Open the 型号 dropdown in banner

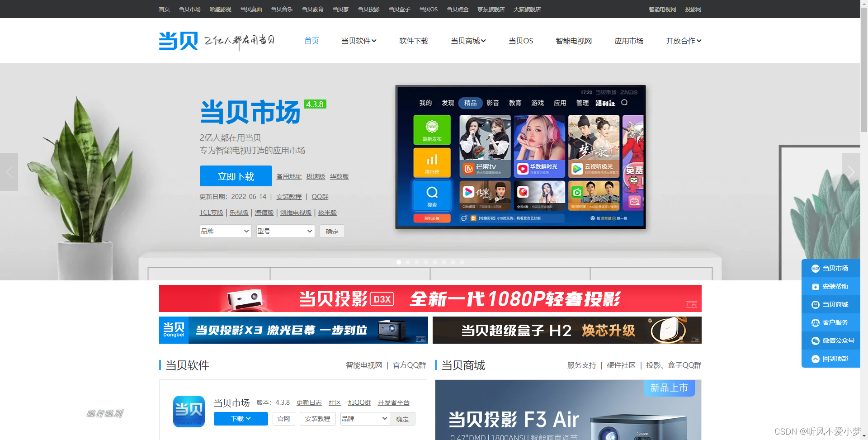285,231
